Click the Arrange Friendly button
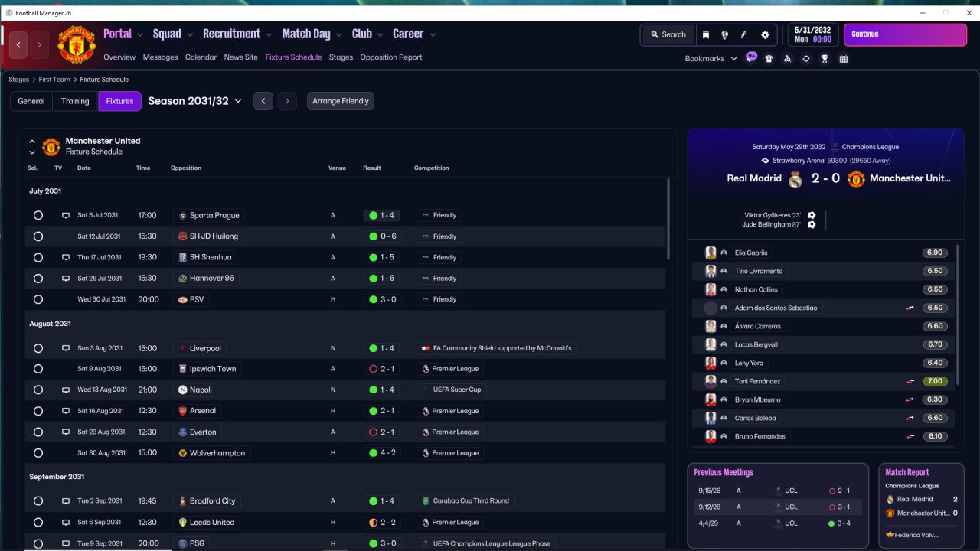The width and height of the screenshot is (980, 551). point(341,101)
